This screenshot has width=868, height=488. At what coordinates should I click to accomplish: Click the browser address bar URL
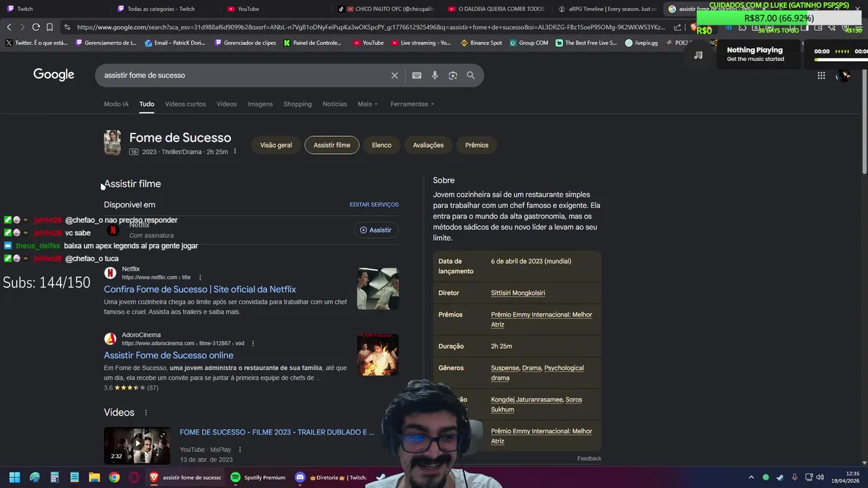click(x=371, y=27)
